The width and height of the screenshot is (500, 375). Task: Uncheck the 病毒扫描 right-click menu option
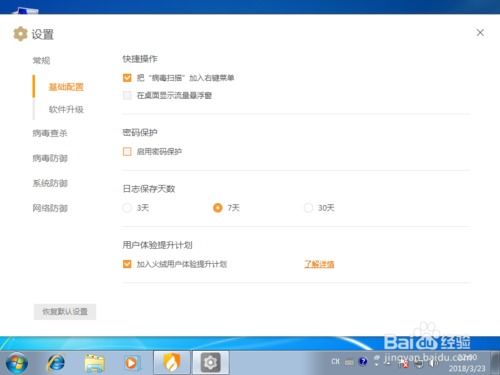[127, 78]
